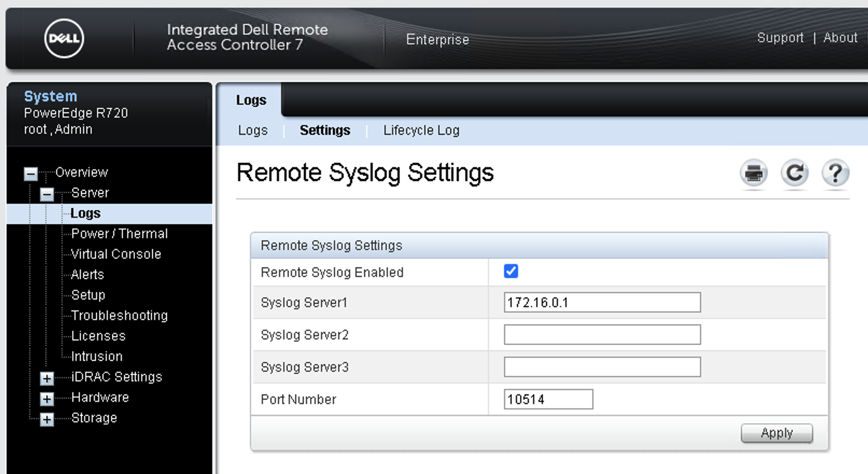Viewport: 868px width, 474px height.
Task: Click the Syslog Server2 input field
Action: 602,334
